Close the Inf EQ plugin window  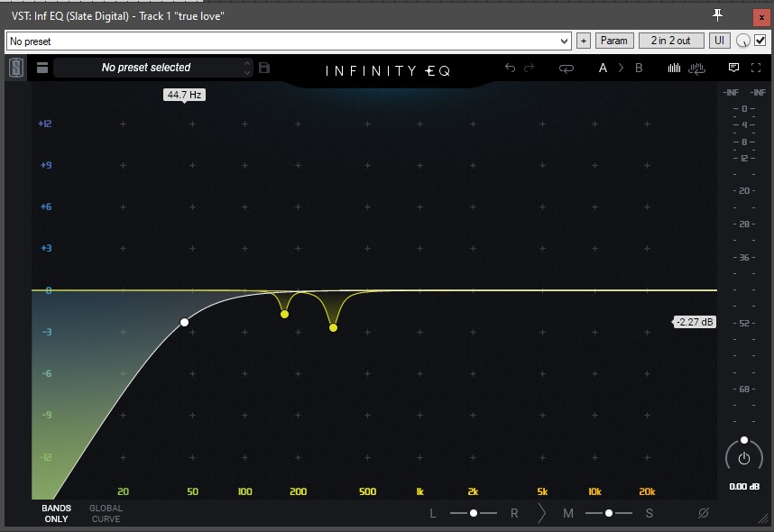(761, 17)
